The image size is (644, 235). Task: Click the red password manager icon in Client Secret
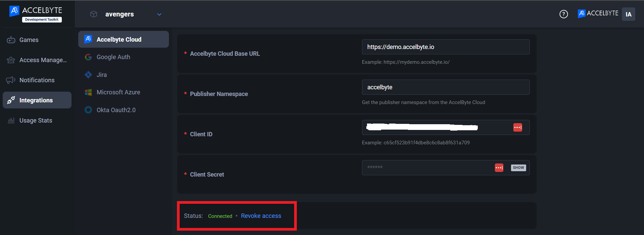pos(499,168)
